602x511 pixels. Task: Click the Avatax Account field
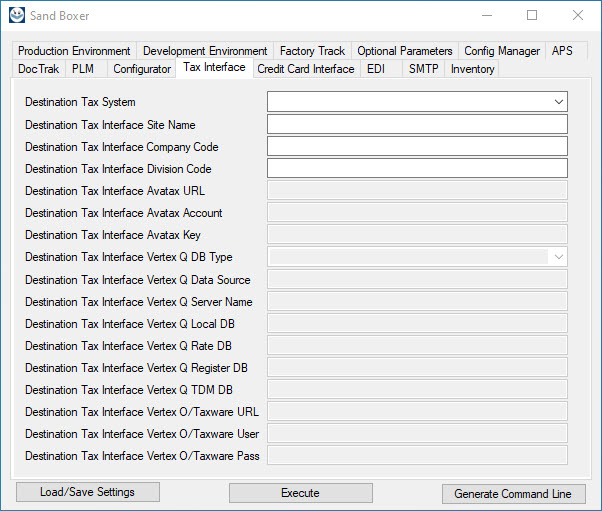[x=417, y=212]
